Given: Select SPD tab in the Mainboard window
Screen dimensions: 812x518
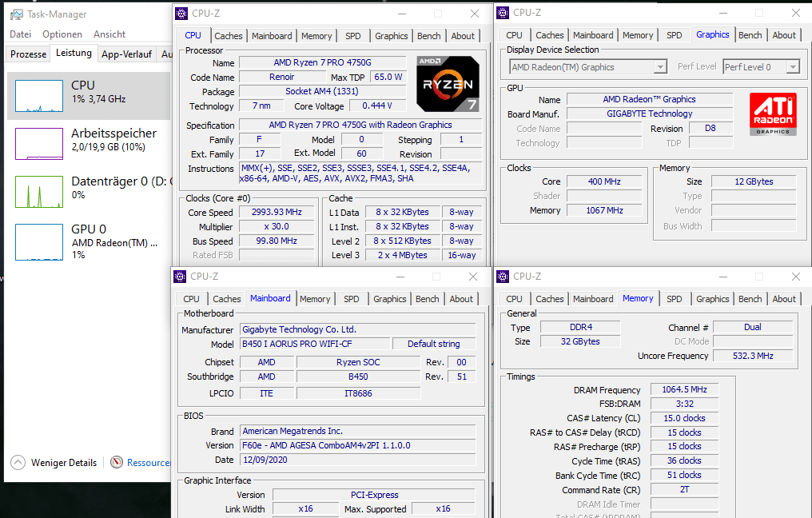Looking at the screenshot, I should coord(352,299).
